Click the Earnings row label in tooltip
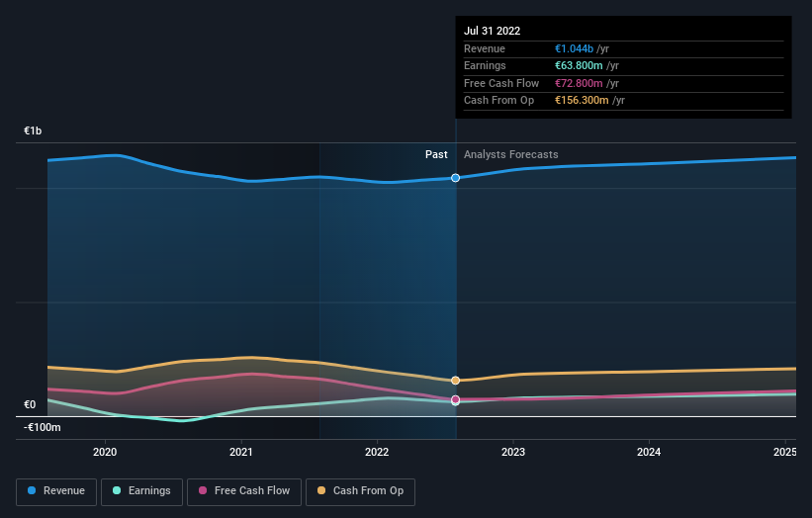812x518 pixels. tap(485, 65)
